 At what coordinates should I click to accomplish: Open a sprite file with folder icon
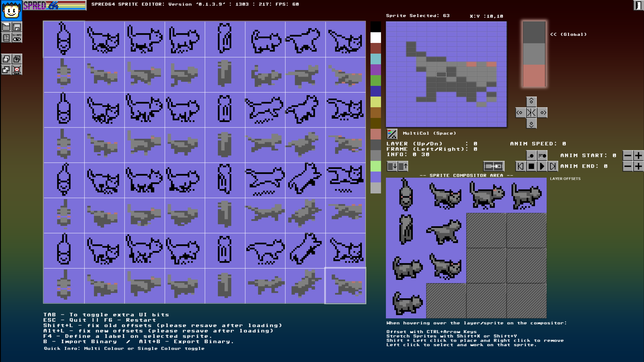[x=6, y=27]
